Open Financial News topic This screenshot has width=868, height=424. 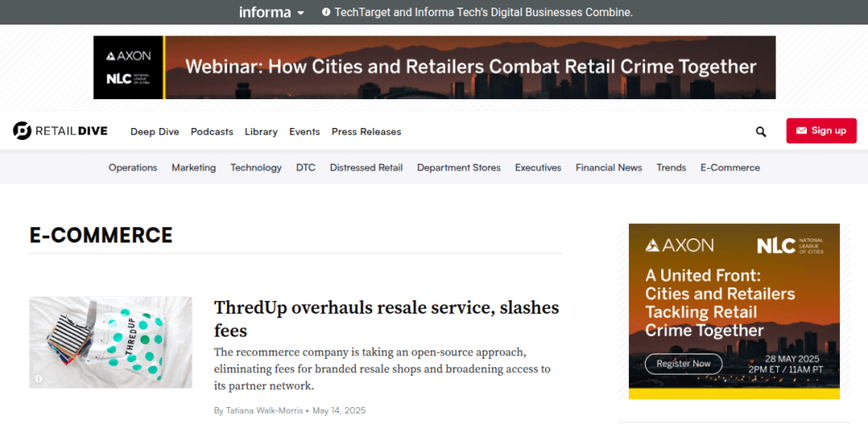(x=609, y=167)
